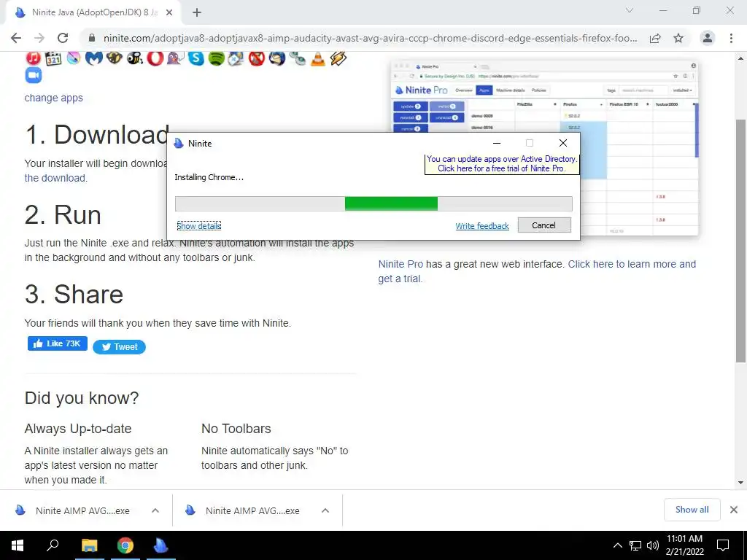Click the Zoom camera icon
The height and width of the screenshot is (560, 747).
pos(34,75)
